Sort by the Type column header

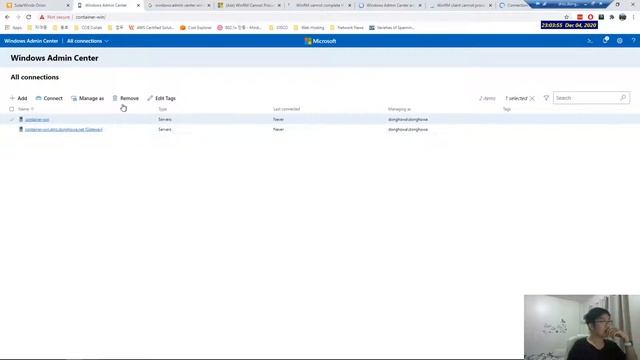coord(163,109)
